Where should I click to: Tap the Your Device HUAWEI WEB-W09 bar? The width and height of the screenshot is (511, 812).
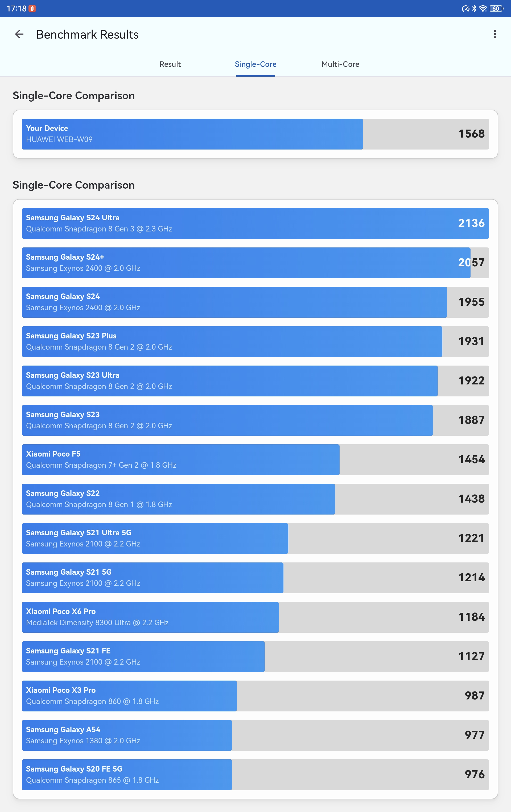(x=255, y=134)
